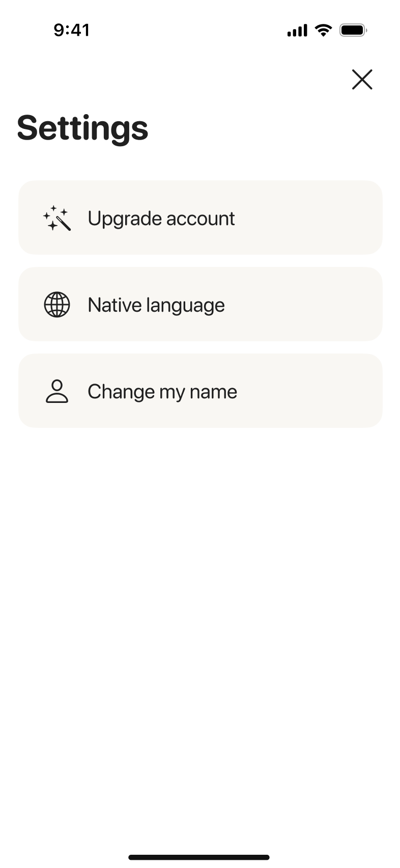Tap the "Change my name" text label

(162, 392)
